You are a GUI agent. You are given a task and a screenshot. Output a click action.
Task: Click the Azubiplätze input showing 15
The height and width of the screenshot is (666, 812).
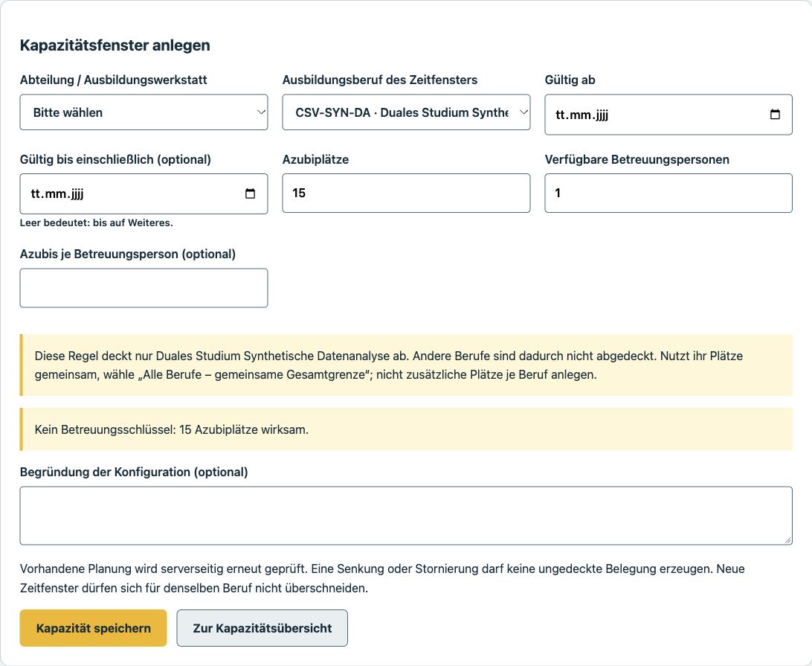point(406,193)
